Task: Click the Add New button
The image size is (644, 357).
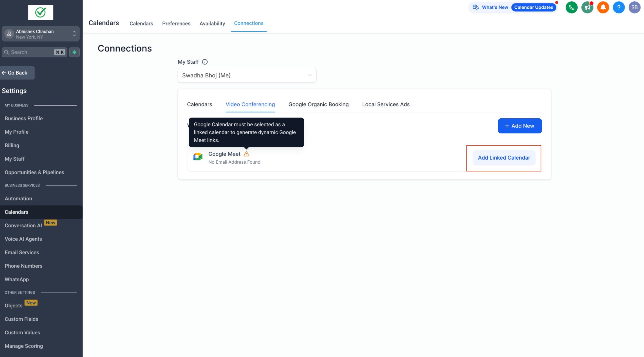Action: tap(520, 126)
